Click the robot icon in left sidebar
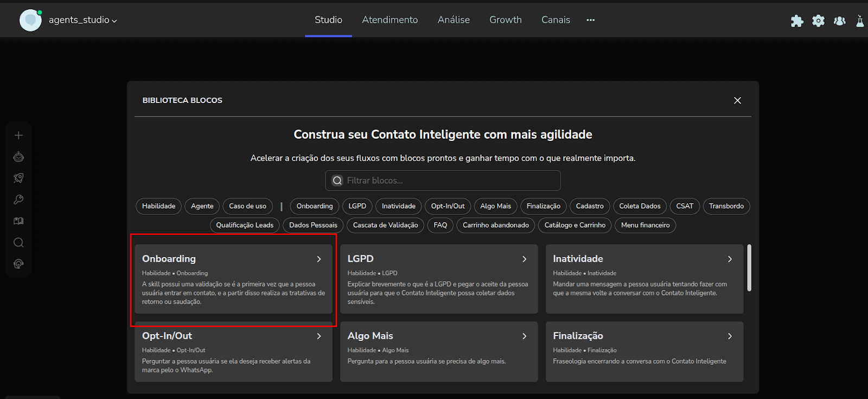The height and width of the screenshot is (399, 868). (x=18, y=157)
